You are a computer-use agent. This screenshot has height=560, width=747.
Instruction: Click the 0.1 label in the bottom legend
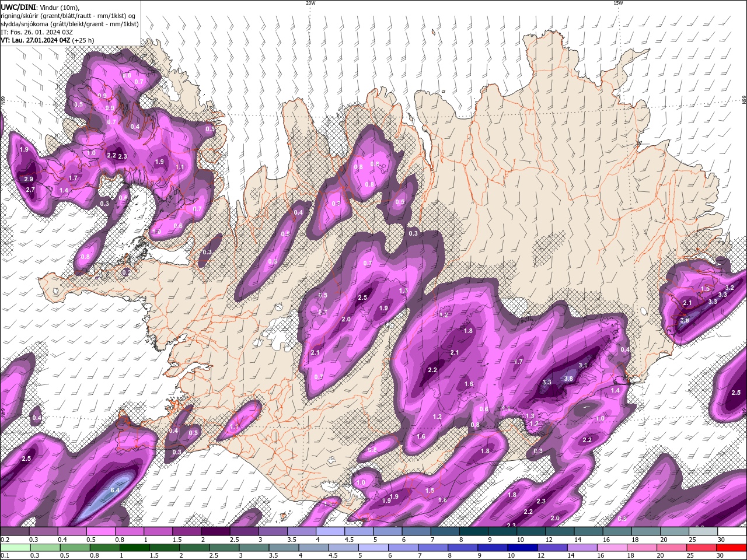[x=5, y=555]
